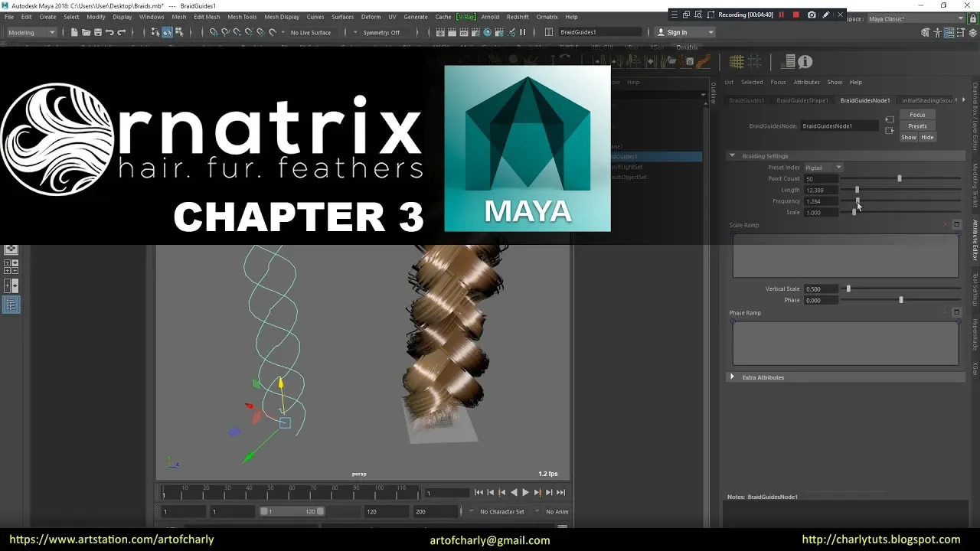Click the output connection arrow icon
Viewport: 980px width, 551px height.
coord(890,131)
